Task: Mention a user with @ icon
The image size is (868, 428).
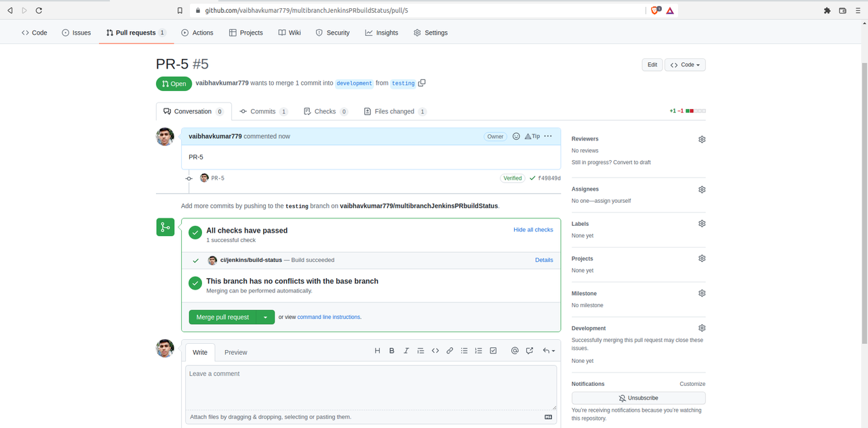Action: coord(515,351)
